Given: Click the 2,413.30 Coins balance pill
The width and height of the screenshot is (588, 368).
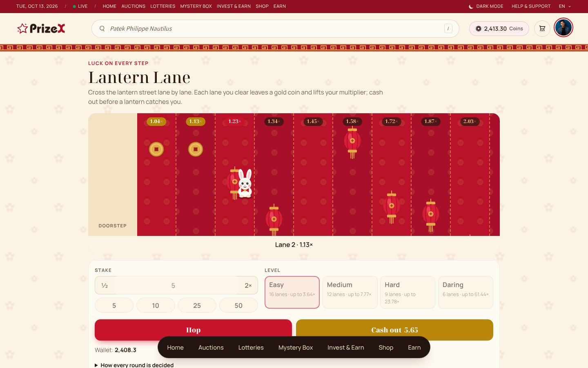Looking at the screenshot, I should point(499,29).
